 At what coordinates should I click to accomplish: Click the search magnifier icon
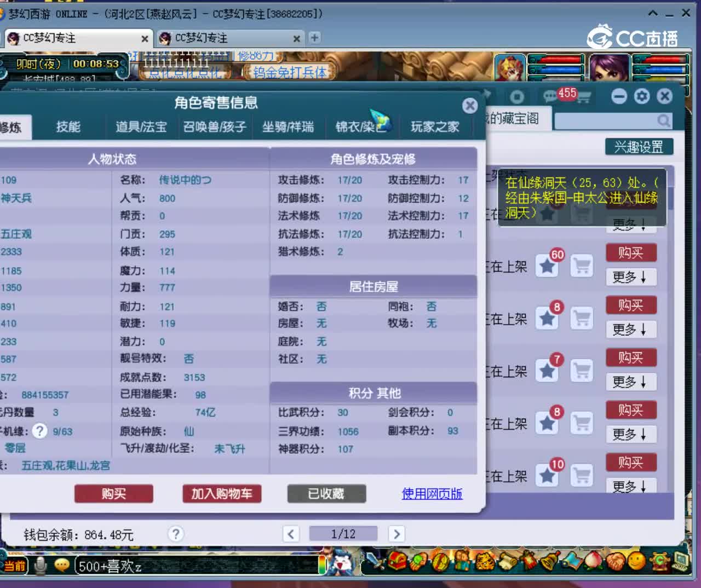664,120
